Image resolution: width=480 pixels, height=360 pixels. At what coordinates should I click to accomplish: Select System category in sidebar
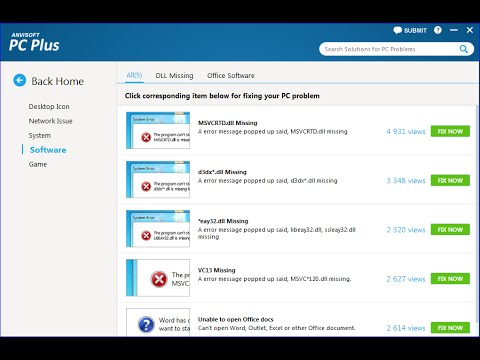40,136
